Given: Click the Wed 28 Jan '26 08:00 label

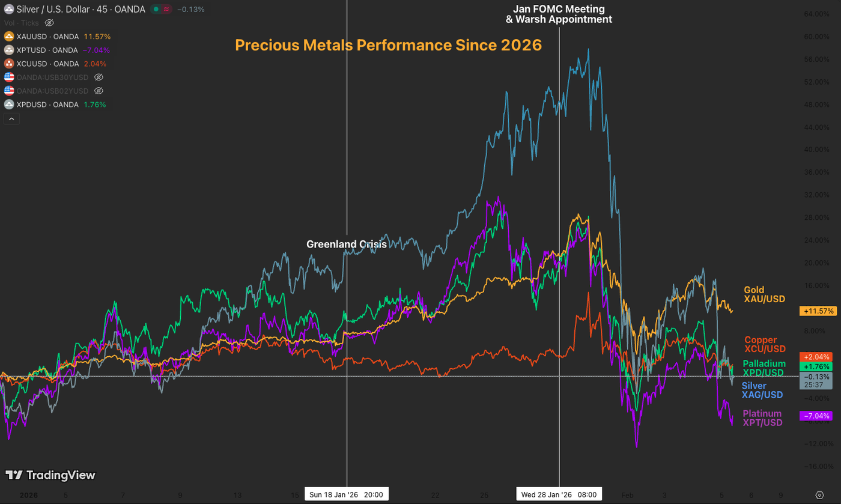Looking at the screenshot, I should 559,494.
